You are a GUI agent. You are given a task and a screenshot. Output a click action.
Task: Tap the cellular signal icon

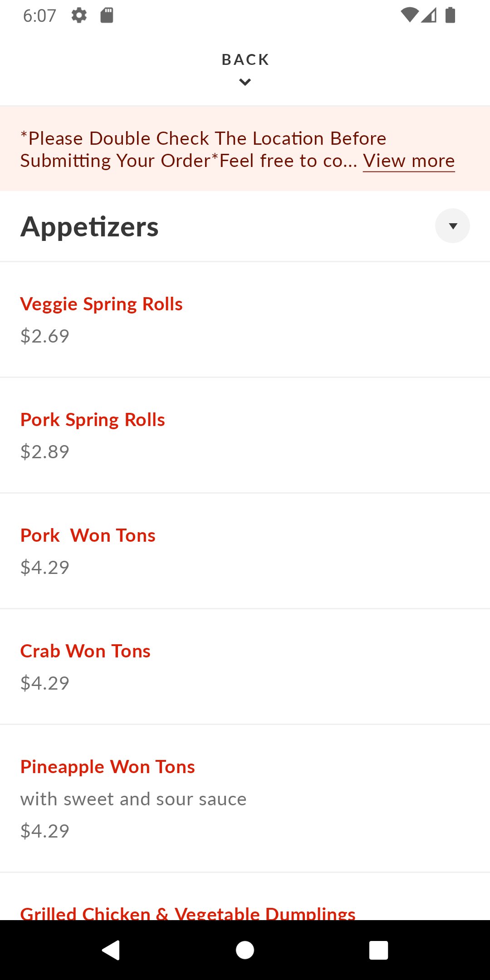(x=429, y=15)
